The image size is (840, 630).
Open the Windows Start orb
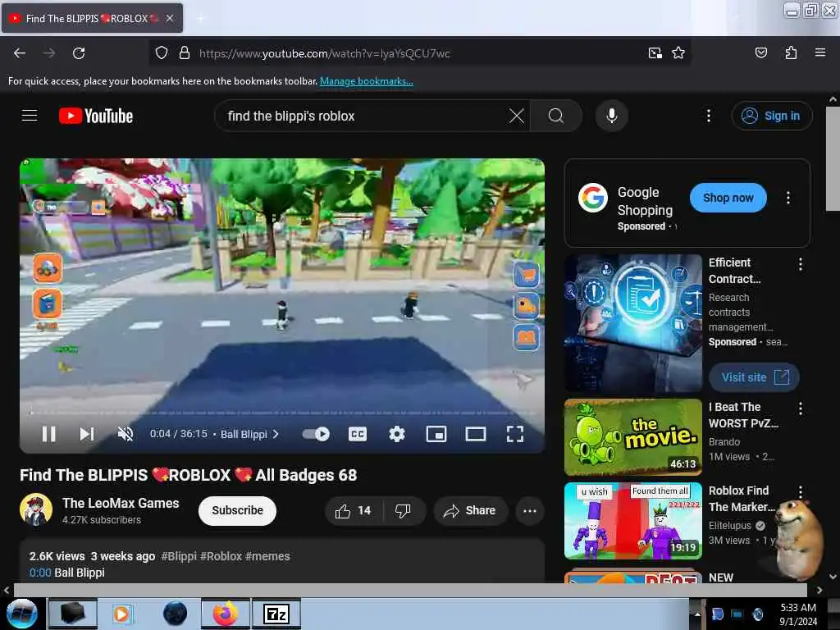21,614
